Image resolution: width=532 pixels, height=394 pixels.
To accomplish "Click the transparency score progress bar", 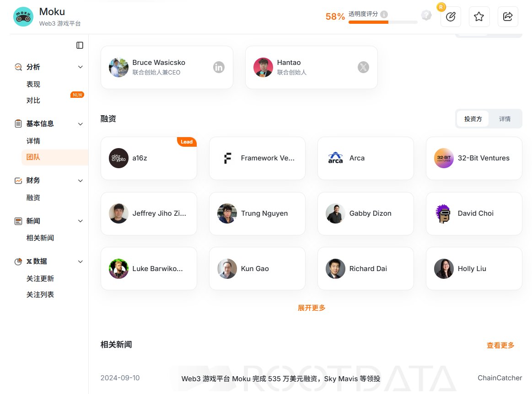I will [x=383, y=22].
